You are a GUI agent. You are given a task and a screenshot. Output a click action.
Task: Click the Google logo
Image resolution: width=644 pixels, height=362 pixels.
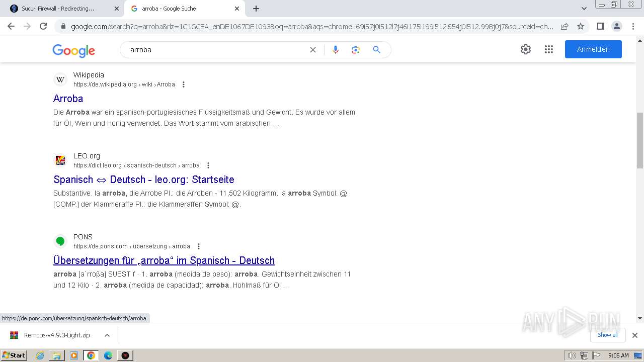pos(73,50)
